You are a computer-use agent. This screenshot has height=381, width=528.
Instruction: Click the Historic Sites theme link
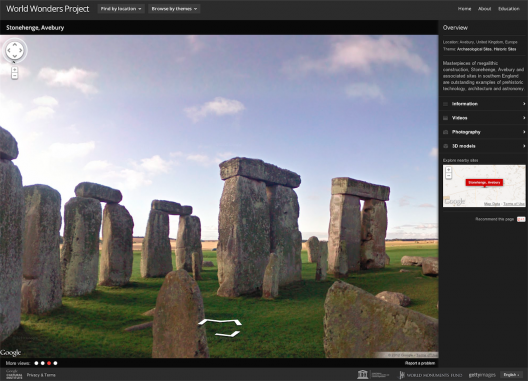tap(505, 49)
